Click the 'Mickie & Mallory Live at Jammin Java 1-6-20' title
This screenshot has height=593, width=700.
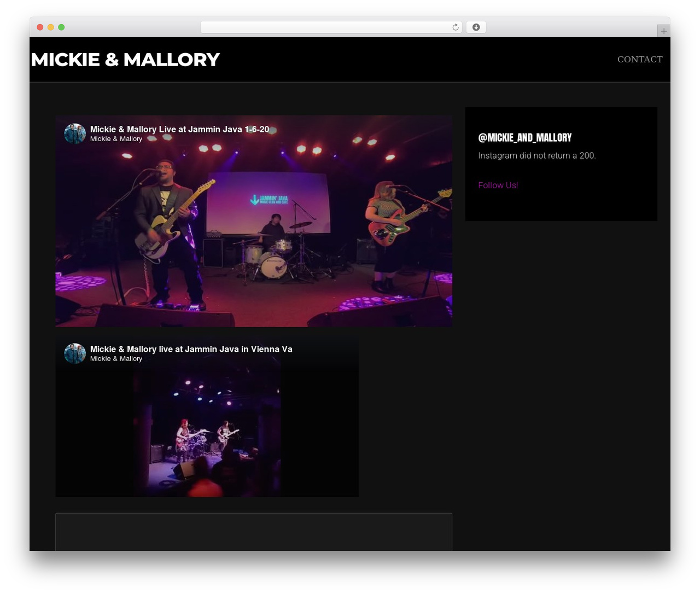[x=179, y=129]
